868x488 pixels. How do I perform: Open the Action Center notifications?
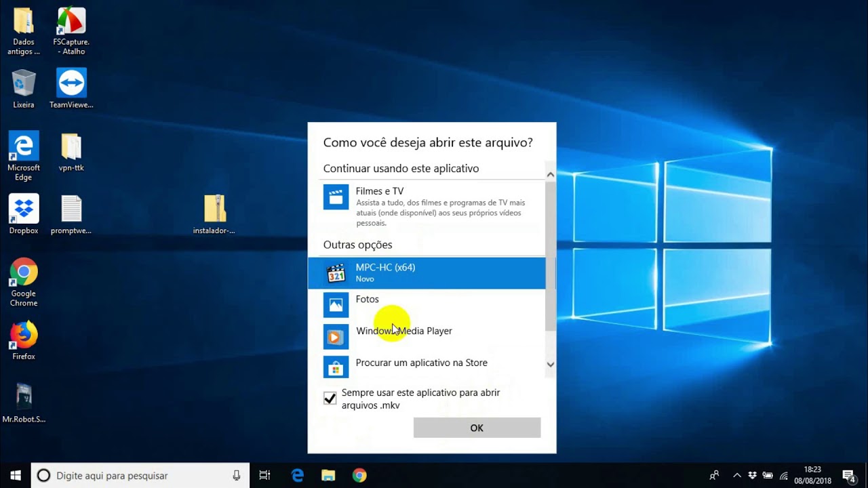pyautogui.click(x=849, y=475)
